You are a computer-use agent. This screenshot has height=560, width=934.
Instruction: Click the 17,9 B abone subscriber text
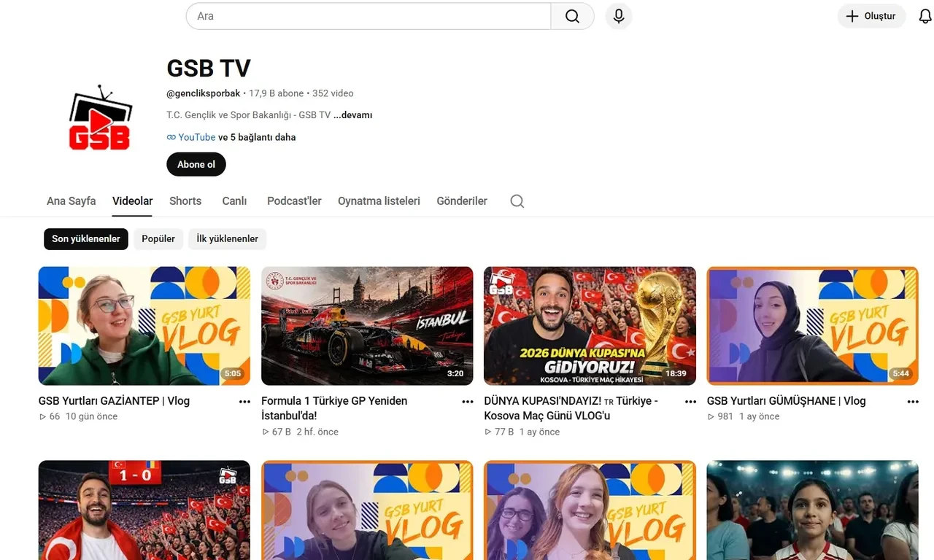276,93
